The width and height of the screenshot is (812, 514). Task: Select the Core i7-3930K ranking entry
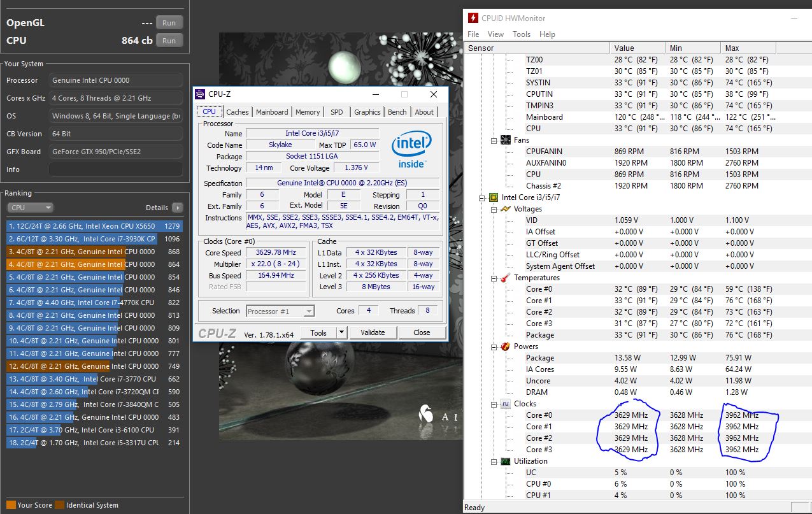click(x=95, y=239)
